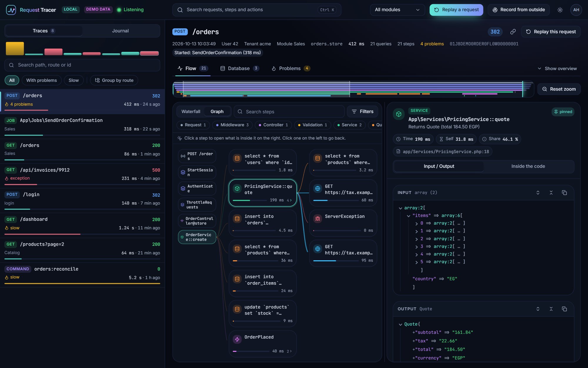The image size is (588, 368).
Task: Click the Reset zoom button
Action: click(559, 89)
